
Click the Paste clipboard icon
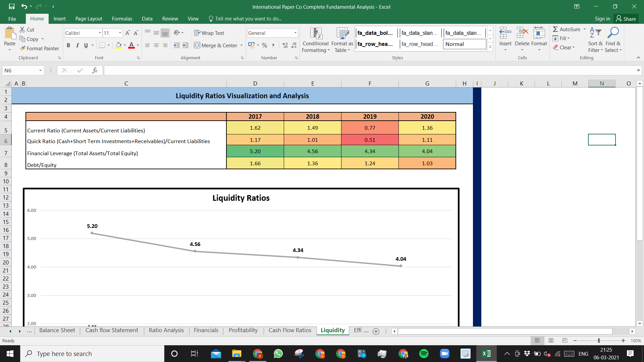click(10, 34)
